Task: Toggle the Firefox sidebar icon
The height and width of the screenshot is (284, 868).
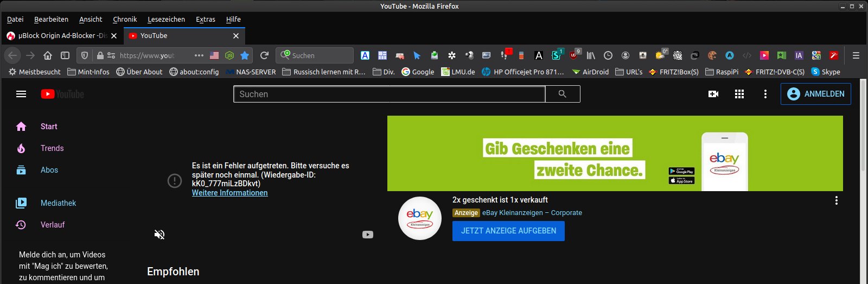Action: click(x=65, y=55)
